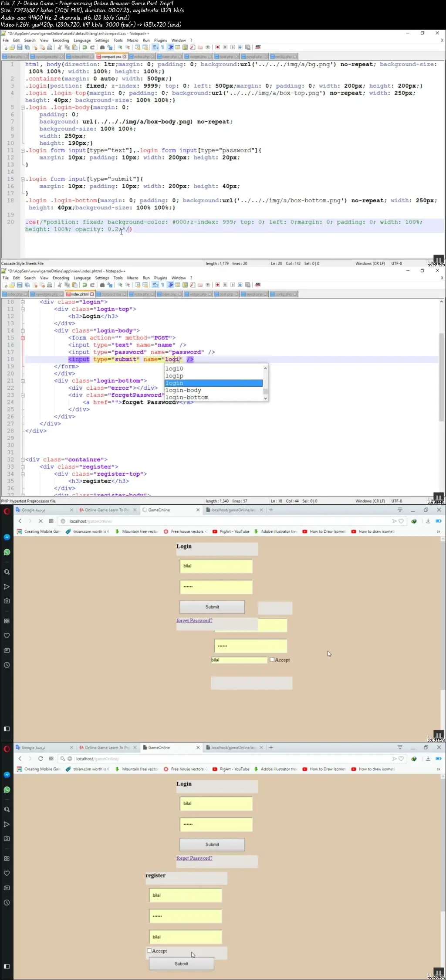Screen dimensions: 446x980
Task: Switch to the index.phtml tab in the second editor window
Action: 80,294
